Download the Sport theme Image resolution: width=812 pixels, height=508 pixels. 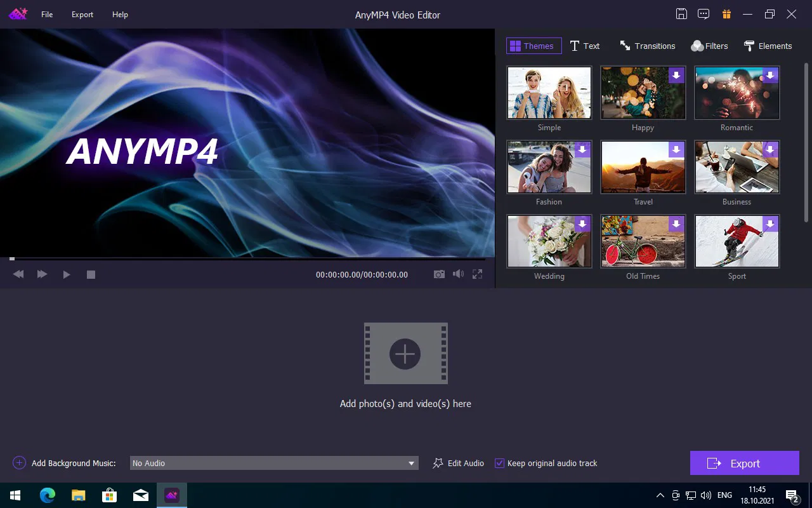coord(770,224)
